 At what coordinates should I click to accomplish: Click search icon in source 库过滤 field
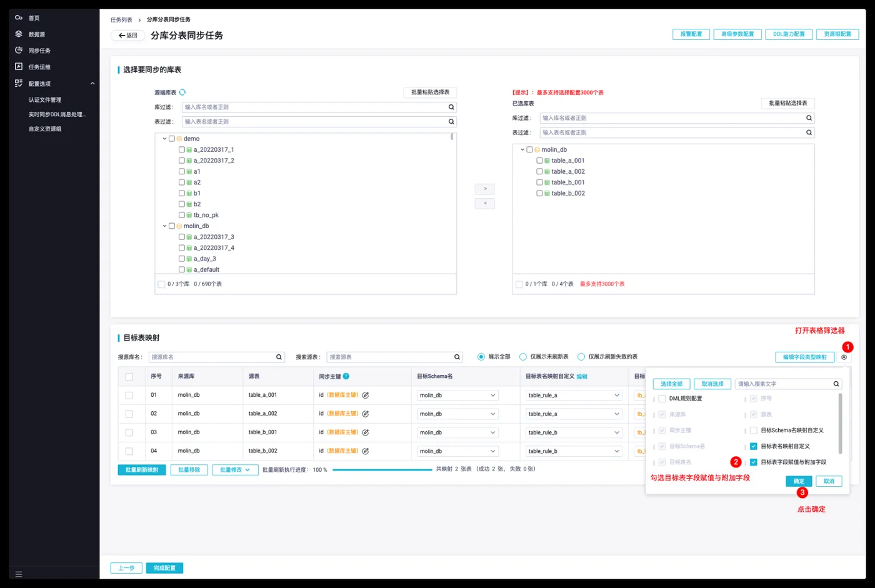click(451, 107)
